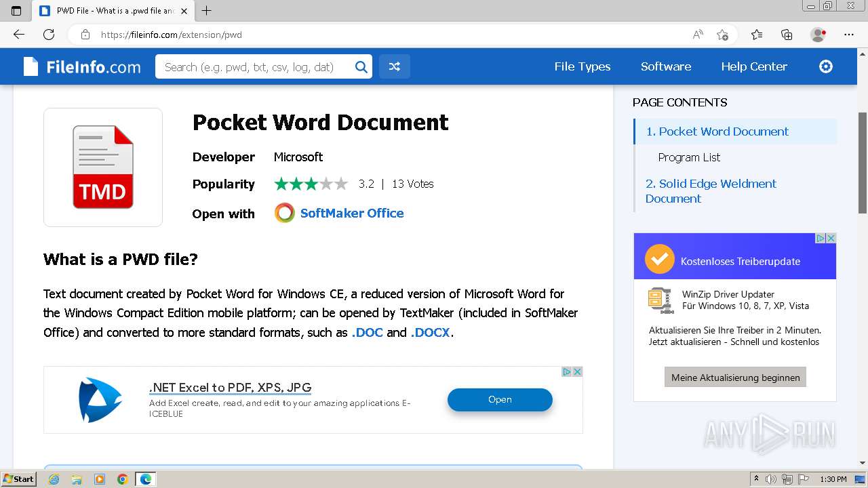Image resolution: width=868 pixels, height=488 pixels.
Task: Click the volume icon in system tray
Action: point(770,479)
